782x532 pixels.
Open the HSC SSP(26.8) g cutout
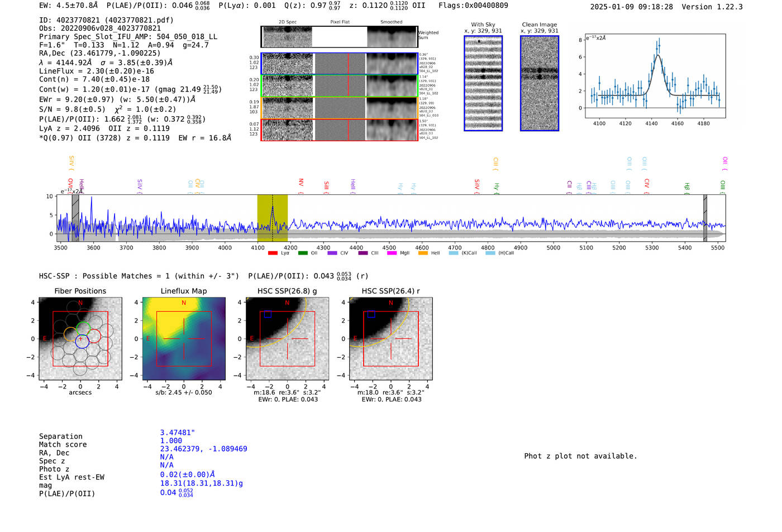[287, 339]
